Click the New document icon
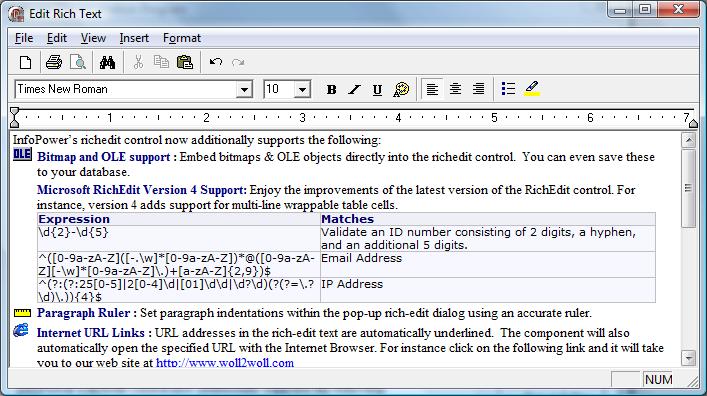 click(x=26, y=62)
